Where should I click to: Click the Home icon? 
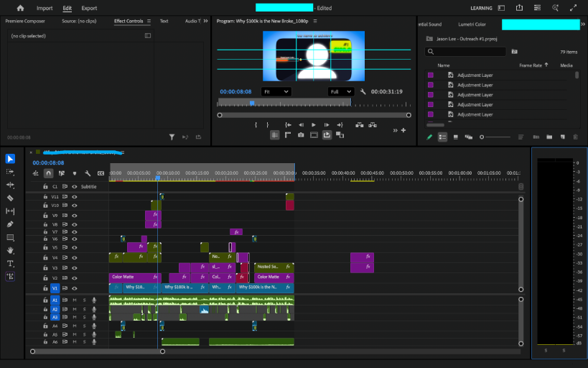coord(20,8)
